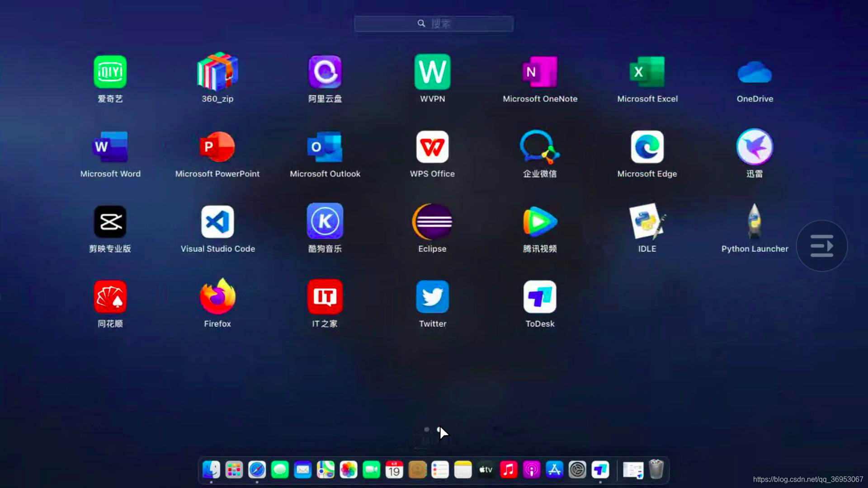
Task: Launch the WVPN app
Action: tap(433, 72)
